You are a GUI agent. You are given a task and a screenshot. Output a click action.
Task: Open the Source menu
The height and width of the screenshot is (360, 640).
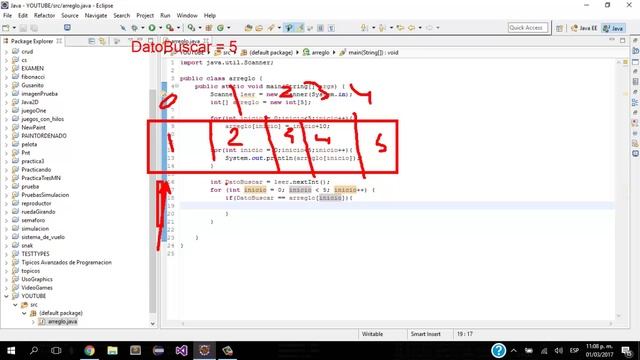pos(70,16)
